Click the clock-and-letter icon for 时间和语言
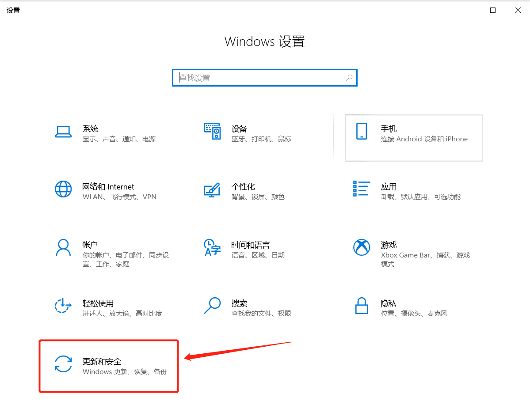The image size is (530, 420). coord(212,247)
